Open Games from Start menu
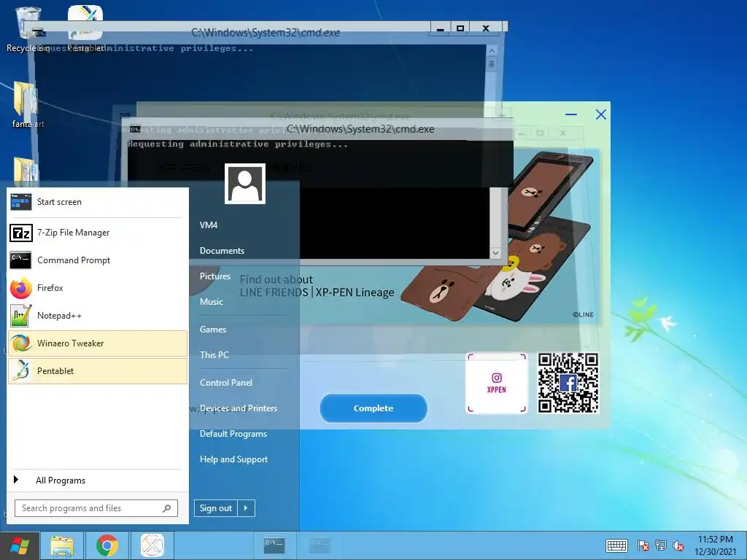The width and height of the screenshot is (747, 560). [x=213, y=330]
